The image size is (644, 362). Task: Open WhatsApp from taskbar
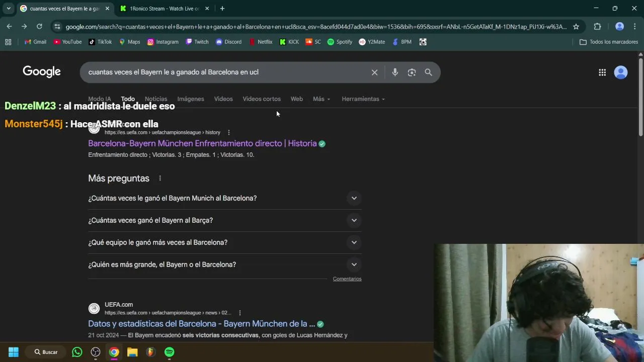[77, 352]
